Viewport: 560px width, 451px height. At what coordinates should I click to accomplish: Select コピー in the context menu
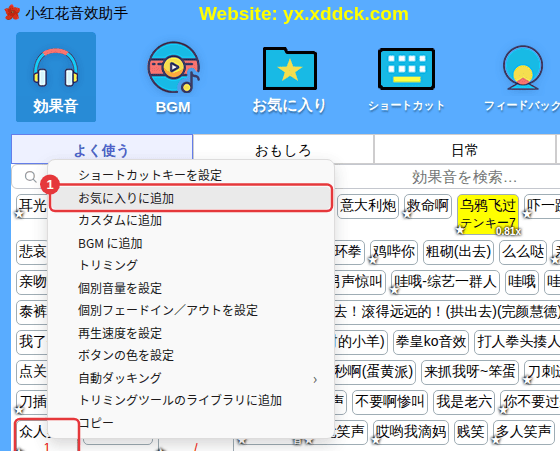tap(191, 422)
